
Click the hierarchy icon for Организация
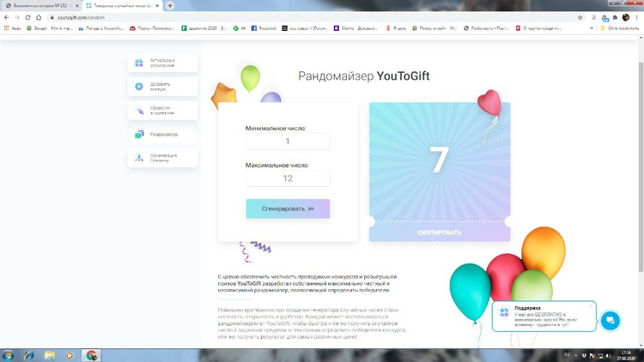[139, 158]
